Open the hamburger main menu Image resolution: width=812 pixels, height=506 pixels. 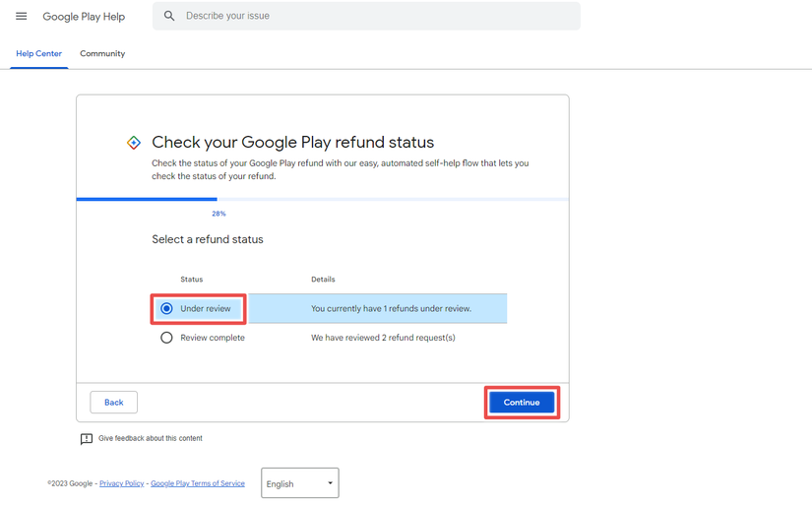click(21, 16)
